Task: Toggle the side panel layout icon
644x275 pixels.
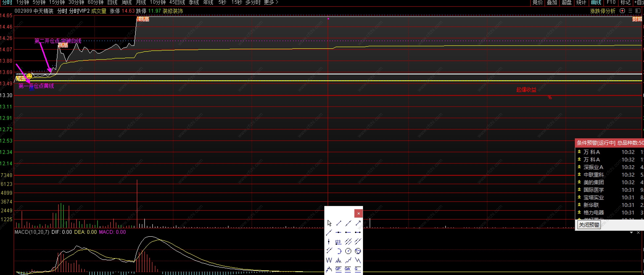Action: pos(638,11)
